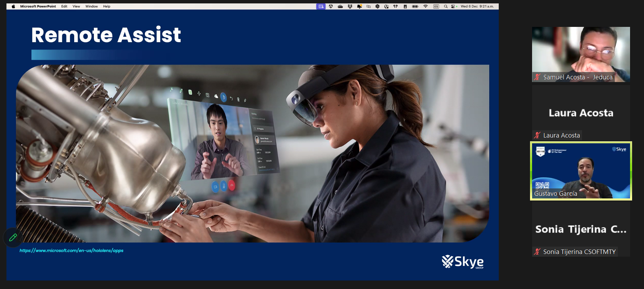Click the green pen annotation button

pyautogui.click(x=13, y=238)
